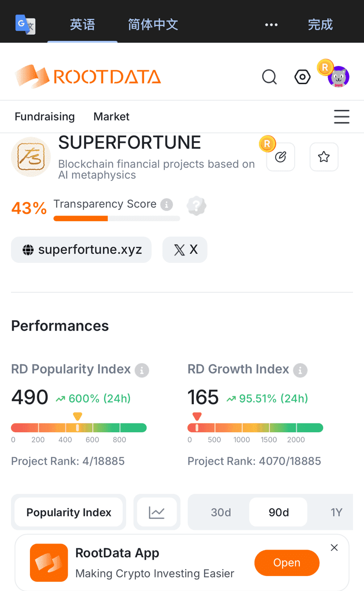The image size is (364, 591).
Task: Click the edit pencil icon beside SUPERFORTUNE
Action: tap(280, 157)
